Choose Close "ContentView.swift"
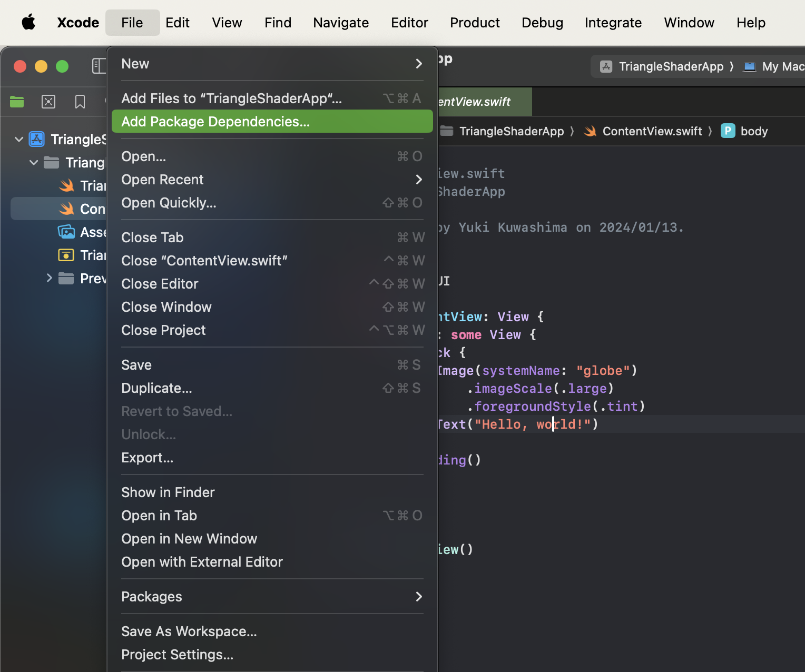805x672 pixels. (x=272, y=261)
